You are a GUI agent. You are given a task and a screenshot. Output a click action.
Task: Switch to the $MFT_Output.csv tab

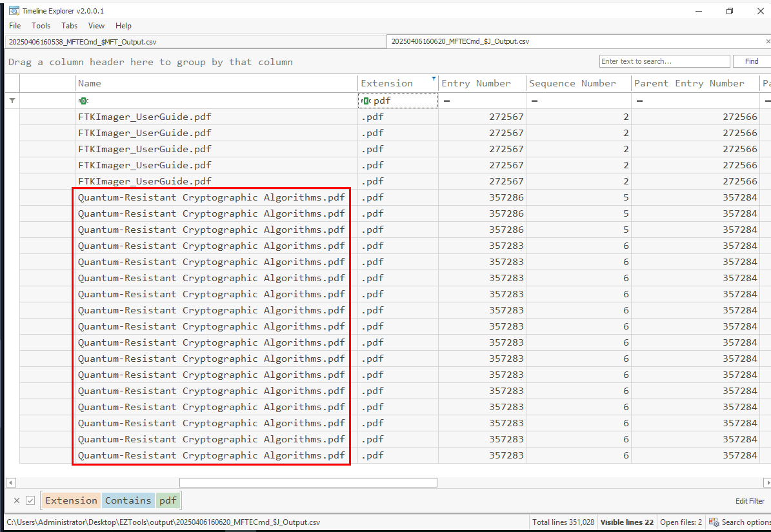click(82, 42)
